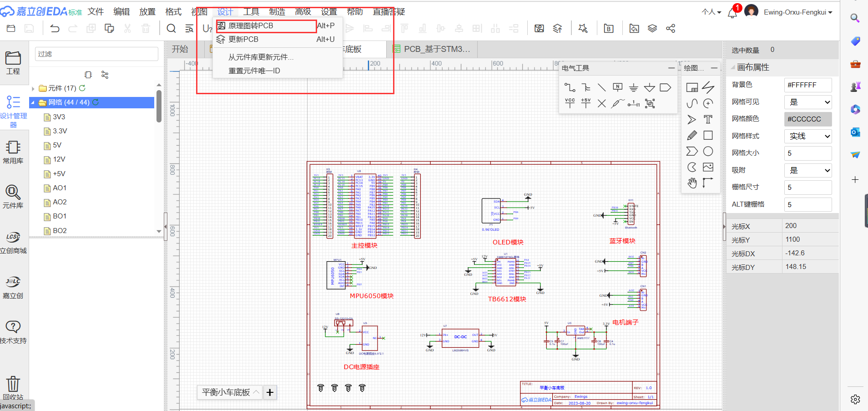868x411 pixels.
Task: Select the 3V3 net item
Action: (x=59, y=117)
